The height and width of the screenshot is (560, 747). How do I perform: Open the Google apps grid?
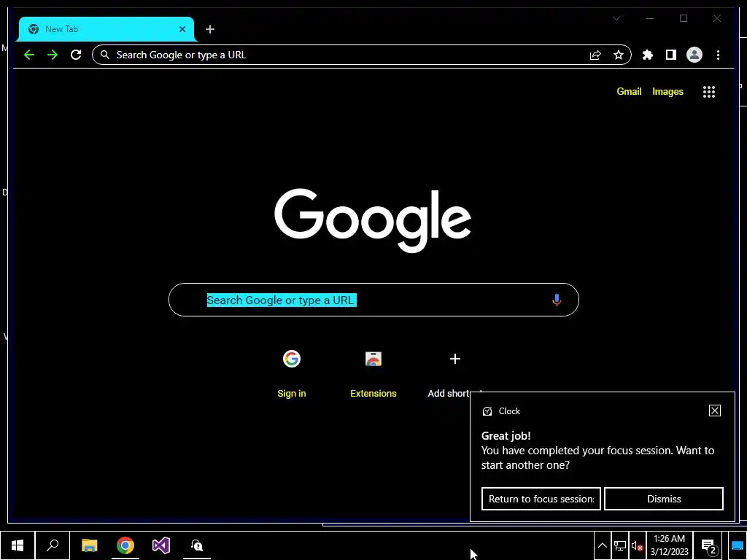click(x=709, y=91)
